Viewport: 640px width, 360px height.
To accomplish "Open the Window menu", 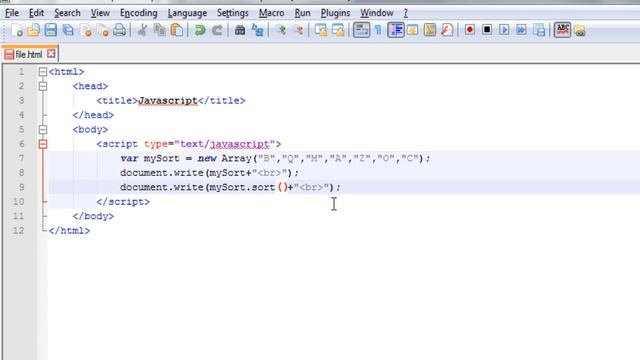I will [x=376, y=13].
